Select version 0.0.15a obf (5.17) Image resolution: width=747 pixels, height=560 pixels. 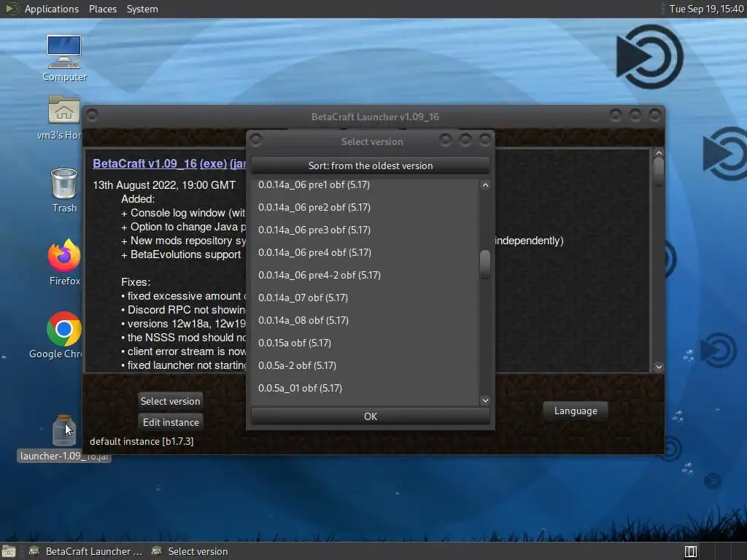[x=365, y=343]
